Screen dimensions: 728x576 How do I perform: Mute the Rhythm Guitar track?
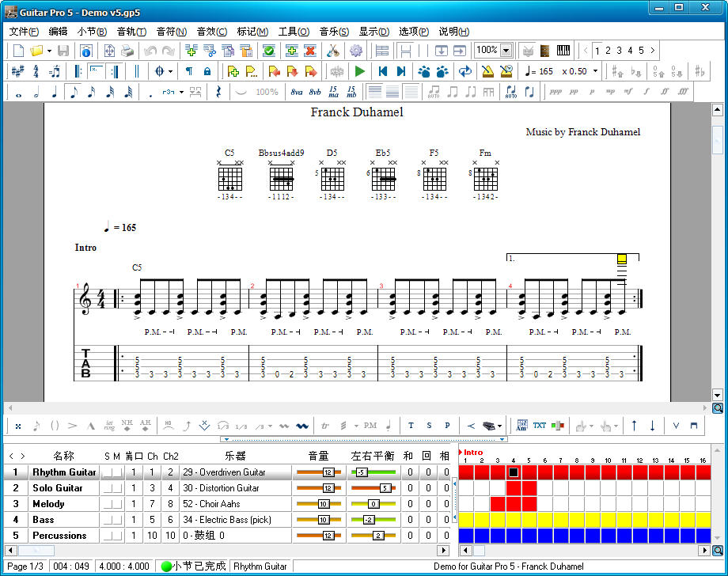click(x=117, y=472)
